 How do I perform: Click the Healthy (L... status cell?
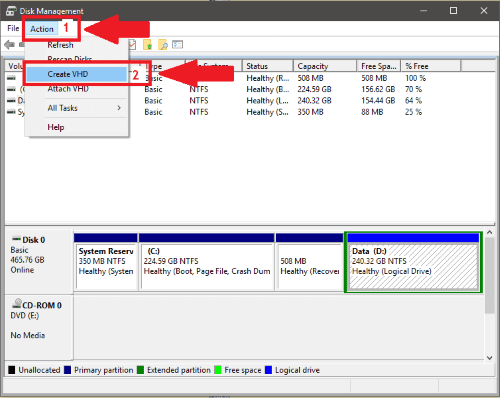click(x=268, y=101)
